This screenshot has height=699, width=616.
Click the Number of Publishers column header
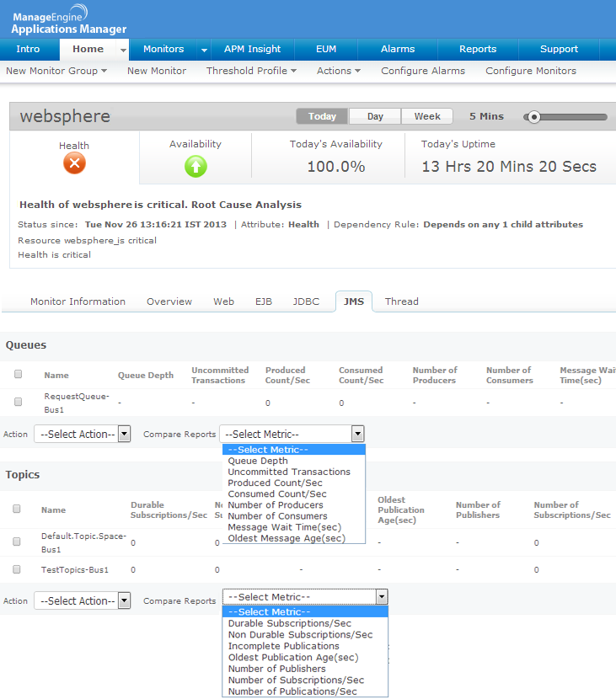pyautogui.click(x=478, y=510)
